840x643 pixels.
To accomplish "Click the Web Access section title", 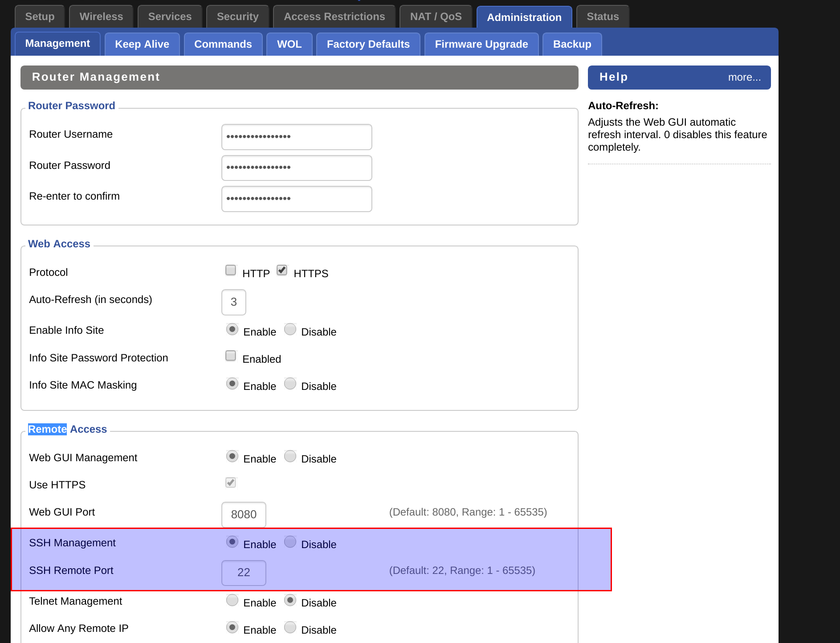I will pos(59,244).
